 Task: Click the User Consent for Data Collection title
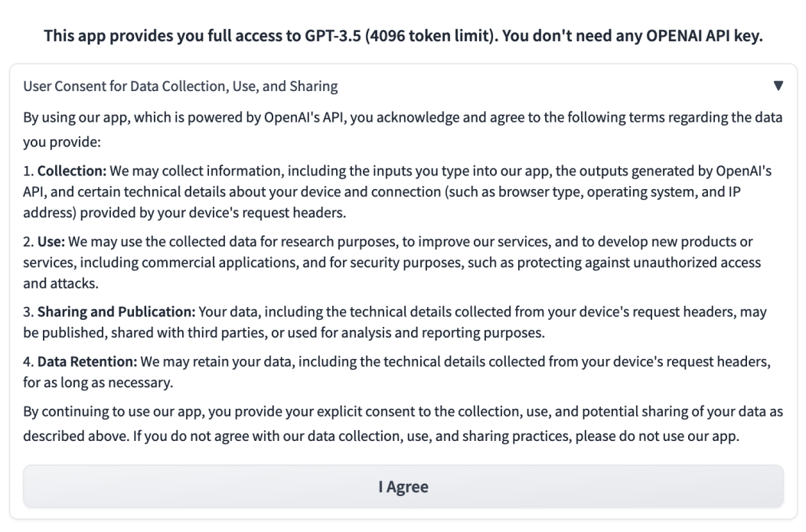(181, 86)
